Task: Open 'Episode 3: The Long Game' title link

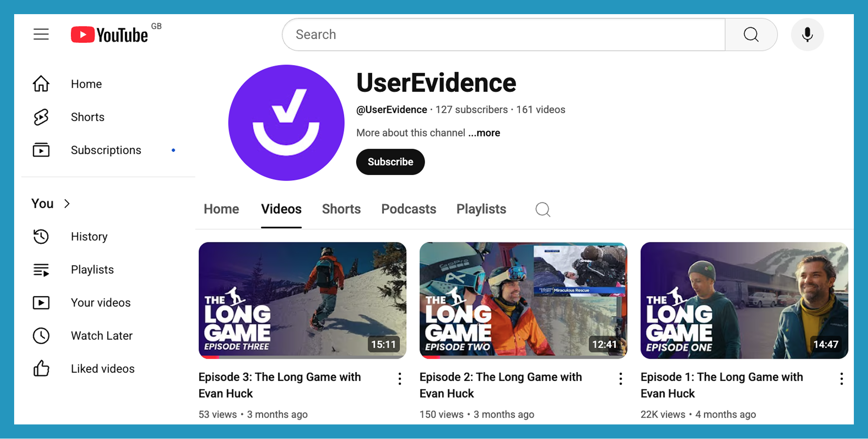Action: [x=280, y=385]
